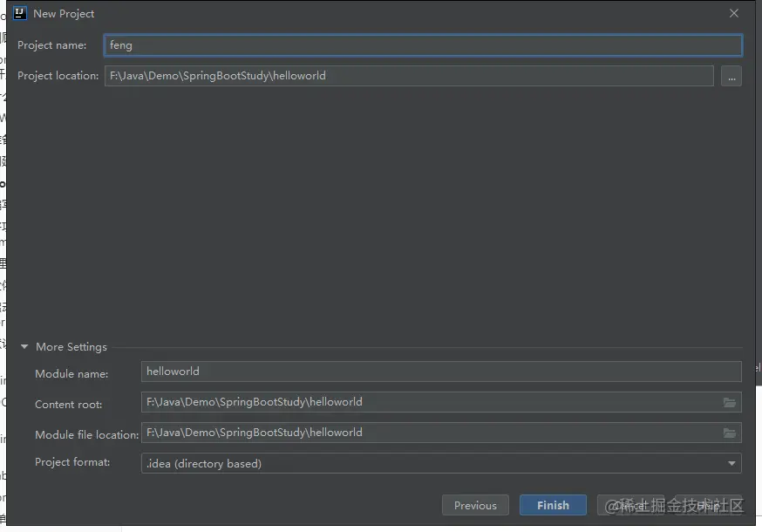Click the Project format label
Viewport: 762px width, 532px height.
[x=72, y=462]
